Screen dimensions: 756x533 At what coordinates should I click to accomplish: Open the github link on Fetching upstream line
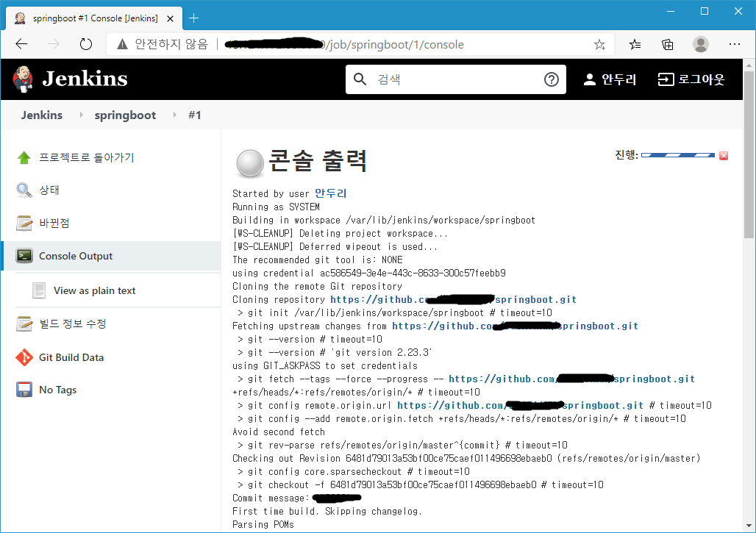tap(515, 326)
